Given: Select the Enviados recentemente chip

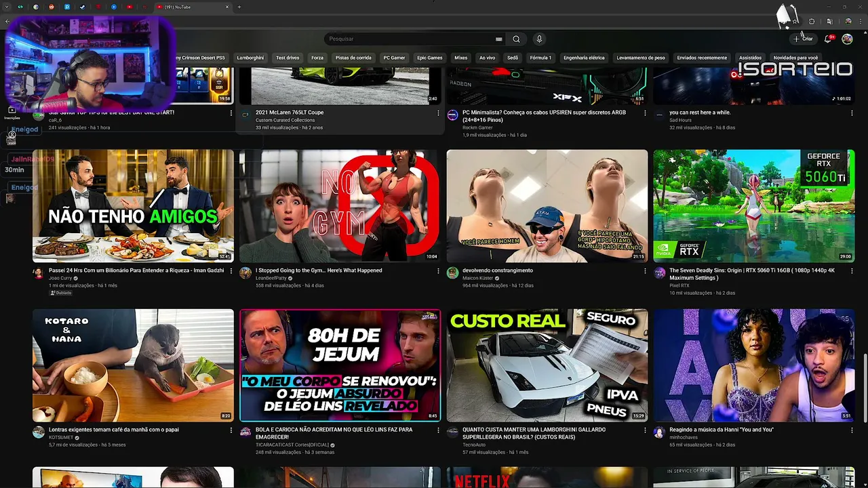Looking at the screenshot, I should click(x=702, y=58).
